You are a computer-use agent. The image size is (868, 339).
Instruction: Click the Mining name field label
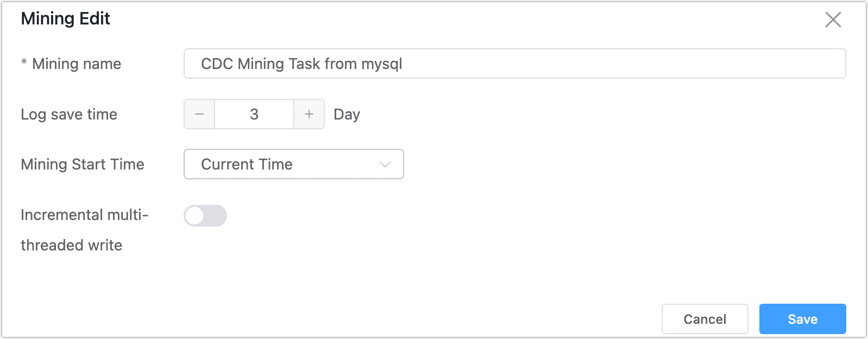tap(77, 64)
